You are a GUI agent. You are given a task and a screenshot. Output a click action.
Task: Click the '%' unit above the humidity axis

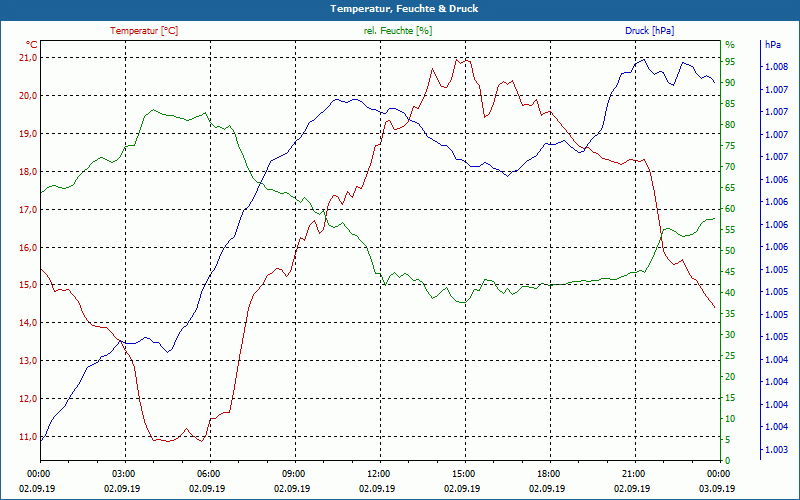coord(730,45)
